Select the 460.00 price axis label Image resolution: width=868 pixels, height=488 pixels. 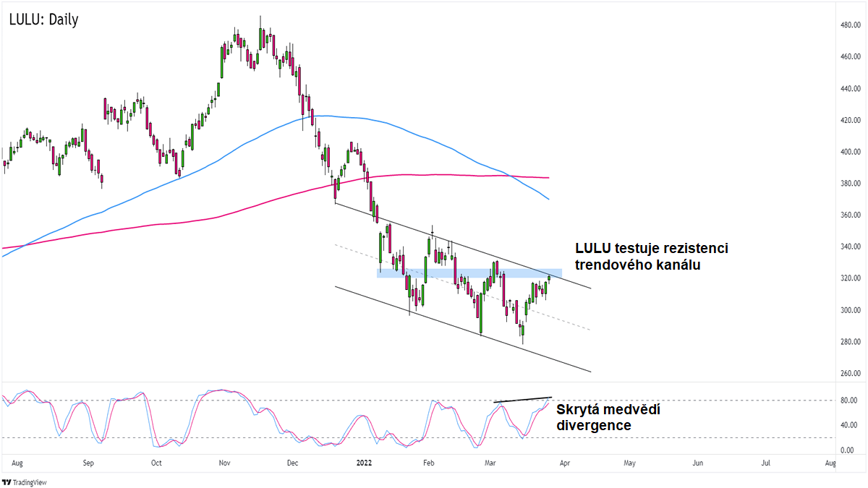pyautogui.click(x=849, y=56)
